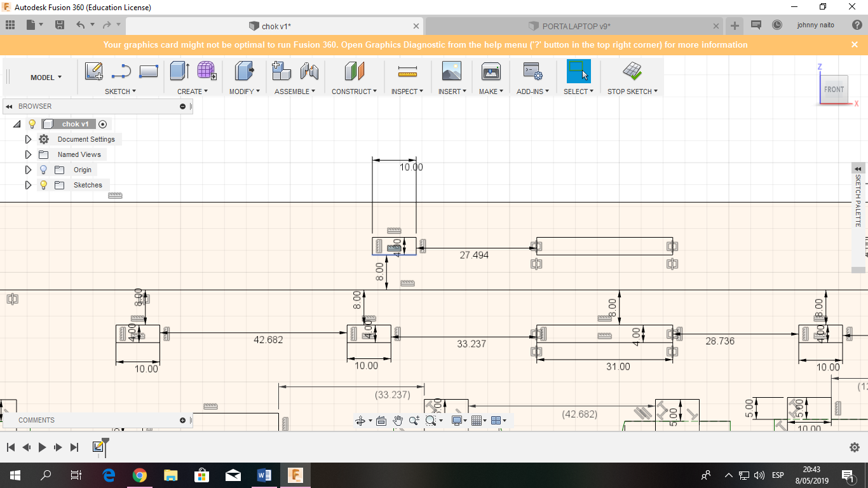Toggle visibility bulb of chok v1
This screenshot has width=868, height=488.
point(32,124)
